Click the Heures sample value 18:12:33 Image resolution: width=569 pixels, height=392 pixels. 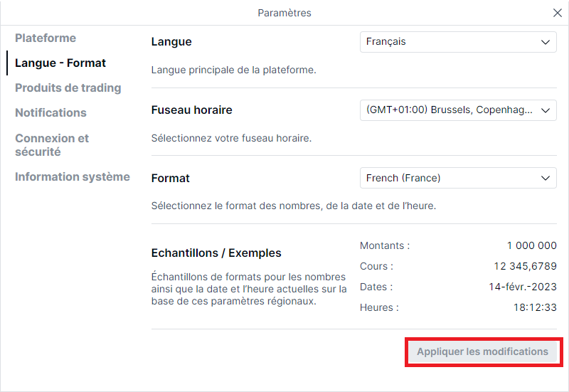coord(535,308)
